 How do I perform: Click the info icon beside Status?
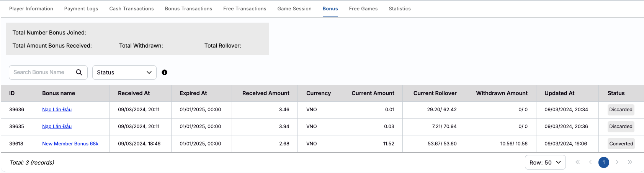pyautogui.click(x=165, y=72)
